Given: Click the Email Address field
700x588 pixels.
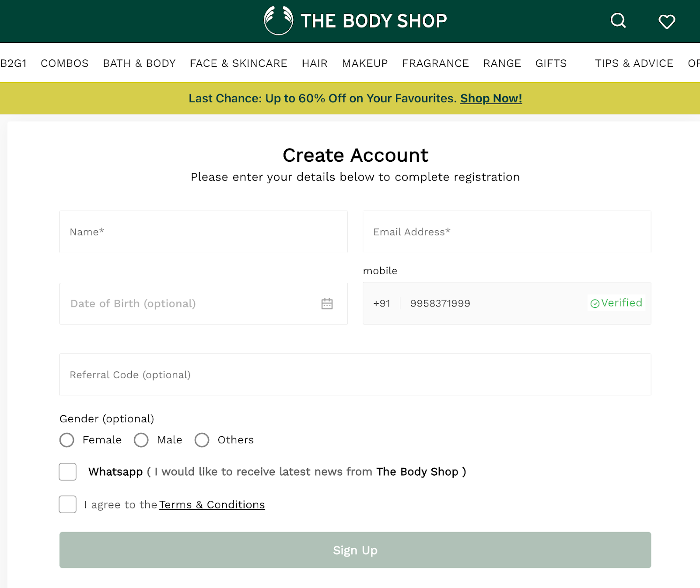Looking at the screenshot, I should click(x=507, y=232).
